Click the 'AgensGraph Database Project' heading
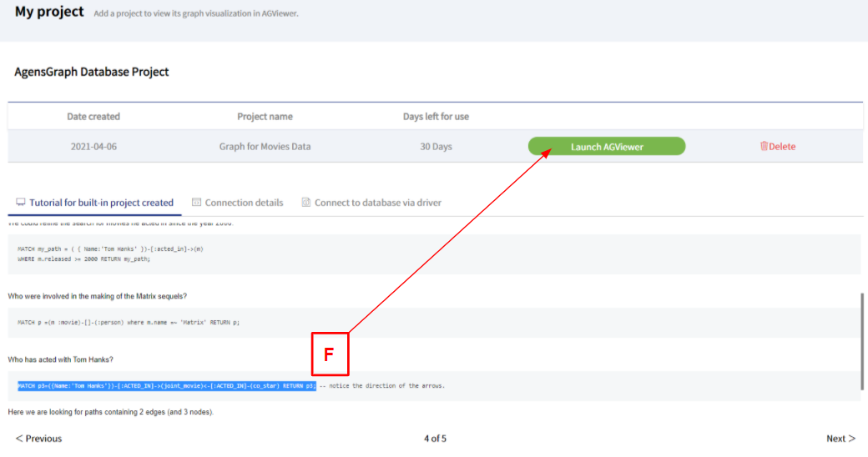Image resolution: width=868 pixels, height=457 pixels. 91,72
